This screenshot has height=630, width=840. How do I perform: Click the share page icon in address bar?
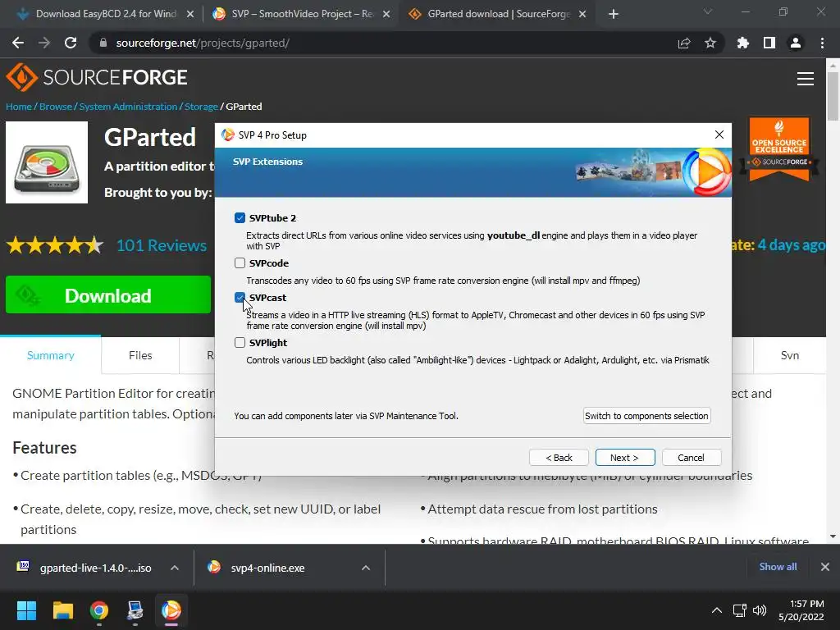684,43
